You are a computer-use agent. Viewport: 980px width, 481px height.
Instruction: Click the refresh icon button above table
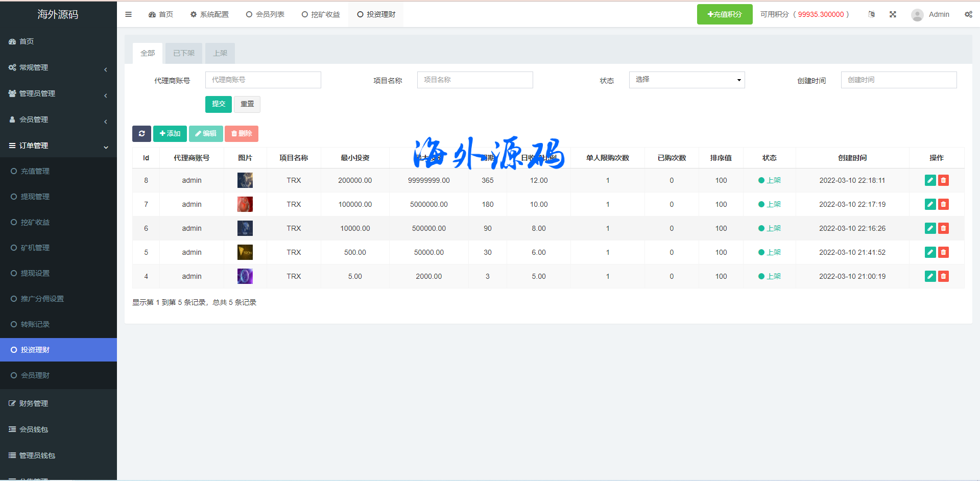pos(141,134)
